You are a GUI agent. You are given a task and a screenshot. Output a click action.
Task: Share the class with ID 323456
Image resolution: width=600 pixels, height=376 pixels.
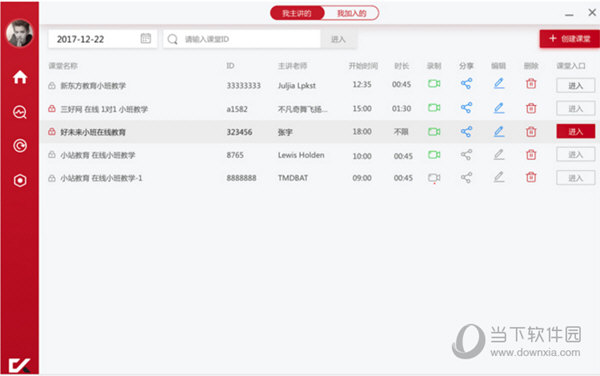tap(466, 132)
